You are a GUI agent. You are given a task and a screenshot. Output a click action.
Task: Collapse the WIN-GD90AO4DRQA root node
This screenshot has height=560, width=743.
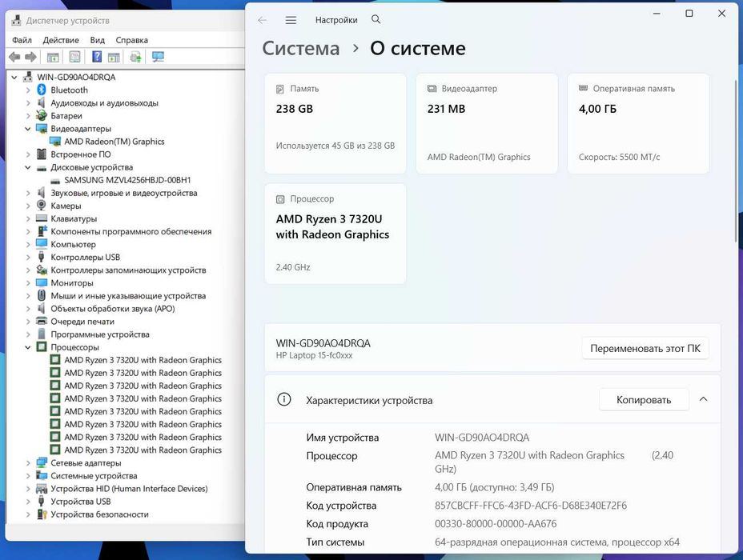tap(14, 77)
